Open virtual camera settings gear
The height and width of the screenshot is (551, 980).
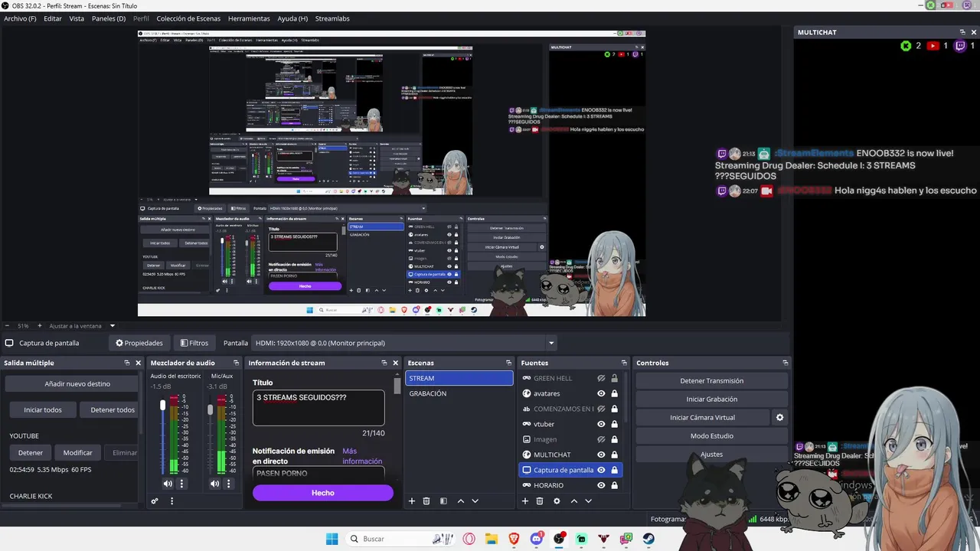point(780,417)
